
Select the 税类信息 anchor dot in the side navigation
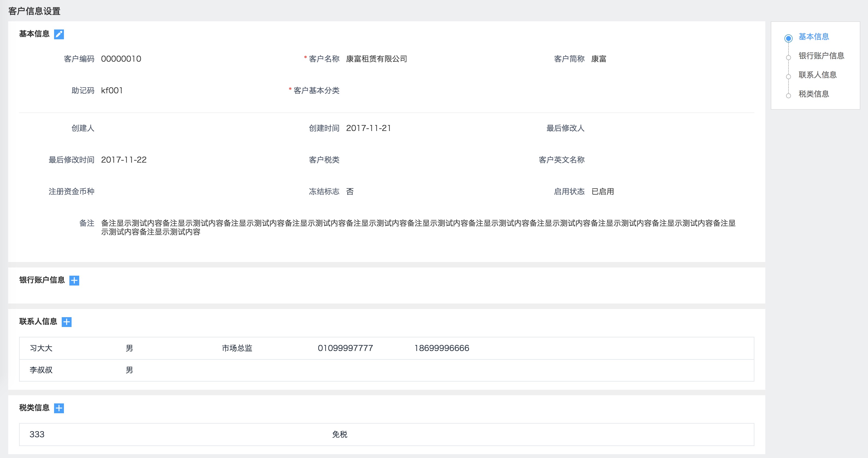pyautogui.click(x=788, y=96)
